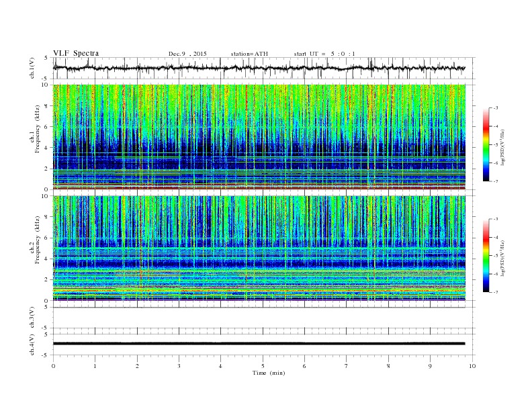Click the "8" minute tick label
The height and width of the screenshot is (411, 532).
point(388,366)
